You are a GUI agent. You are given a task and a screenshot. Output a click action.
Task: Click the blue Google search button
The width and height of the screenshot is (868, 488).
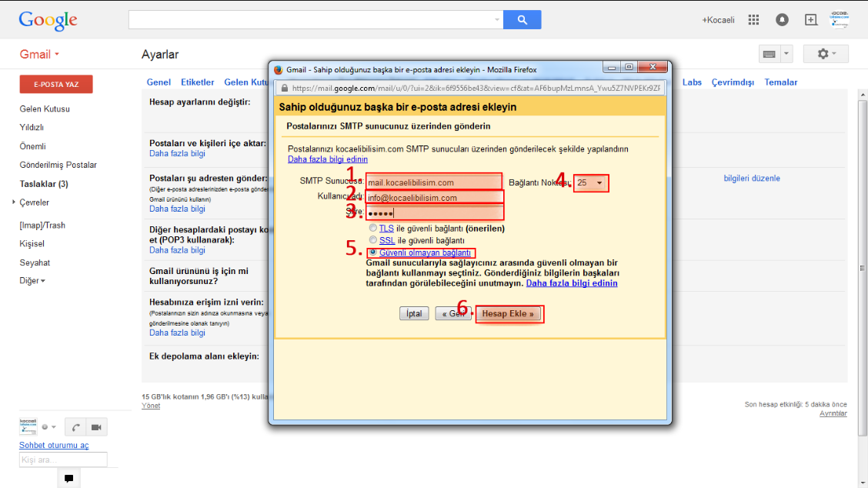(522, 20)
